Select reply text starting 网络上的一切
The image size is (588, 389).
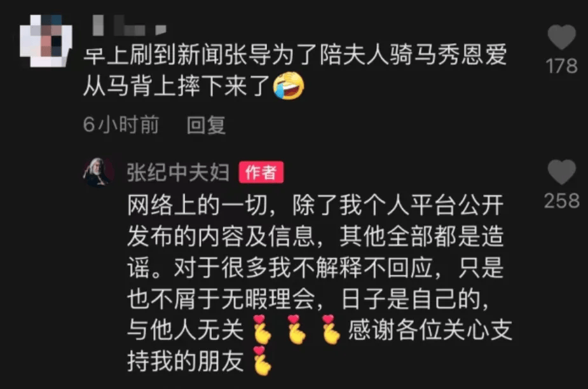(x=315, y=205)
